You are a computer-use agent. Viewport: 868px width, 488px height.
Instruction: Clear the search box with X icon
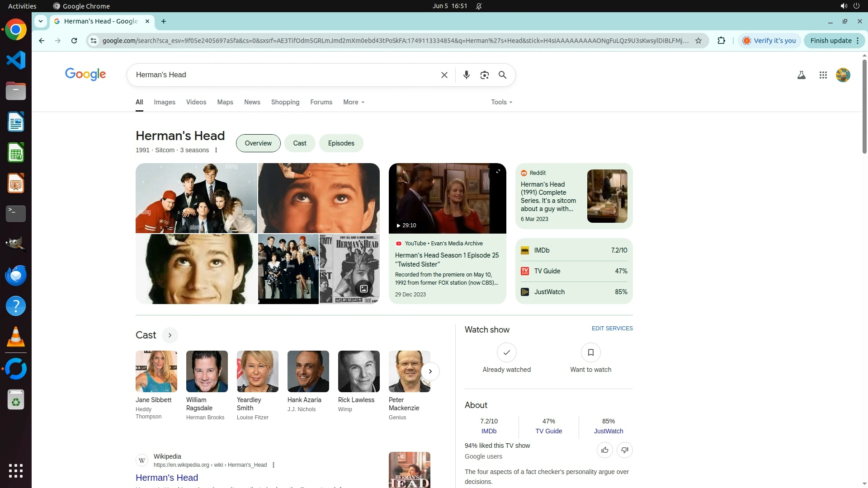[x=444, y=75]
